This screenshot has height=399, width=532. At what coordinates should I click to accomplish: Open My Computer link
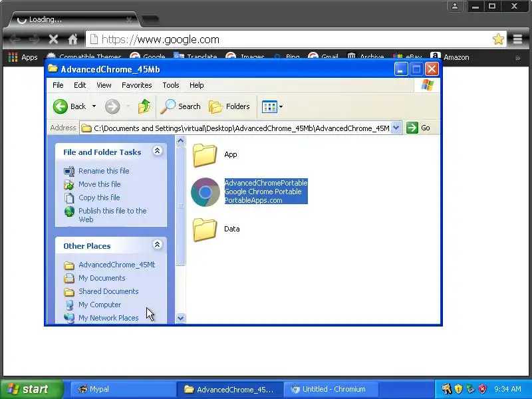[x=100, y=305]
